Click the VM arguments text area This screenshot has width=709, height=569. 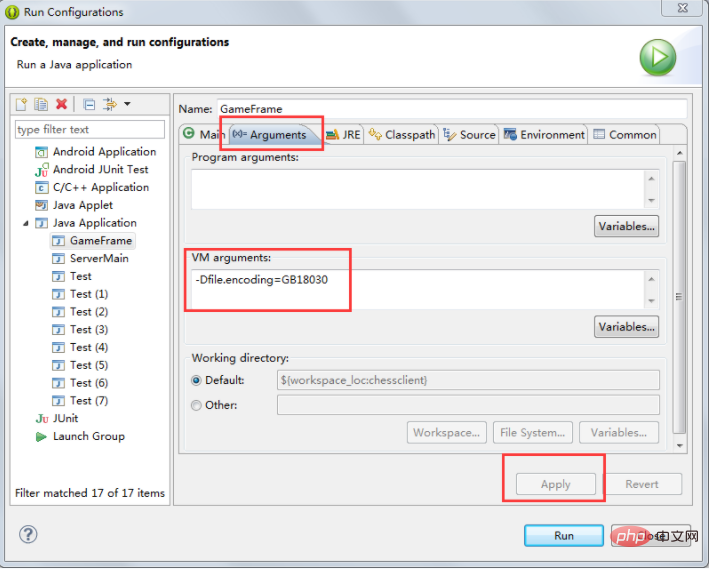click(419, 289)
